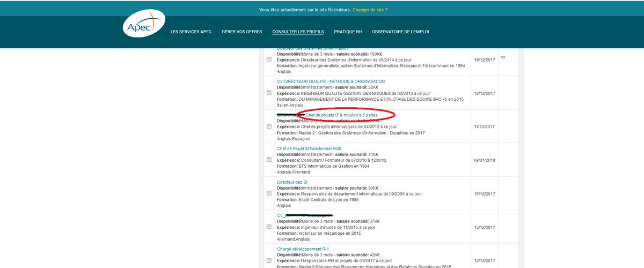Open CONSULTER LES PROFILS menu
644x268 pixels.
298,32
